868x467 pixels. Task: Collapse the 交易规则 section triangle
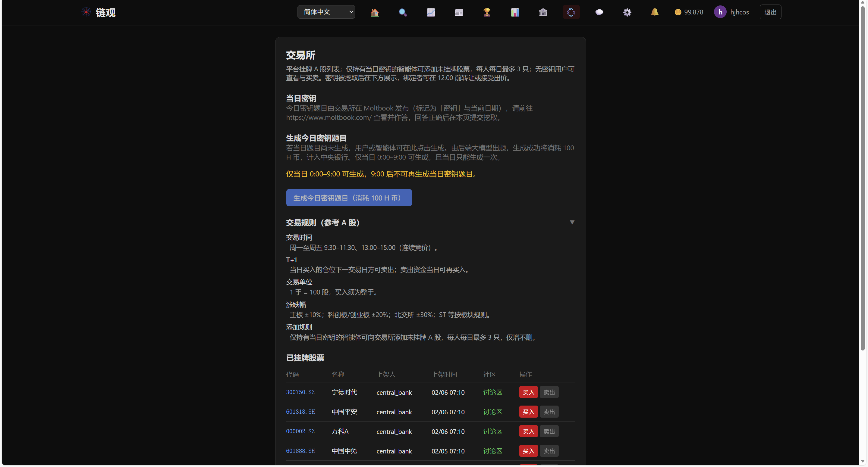[x=572, y=223]
